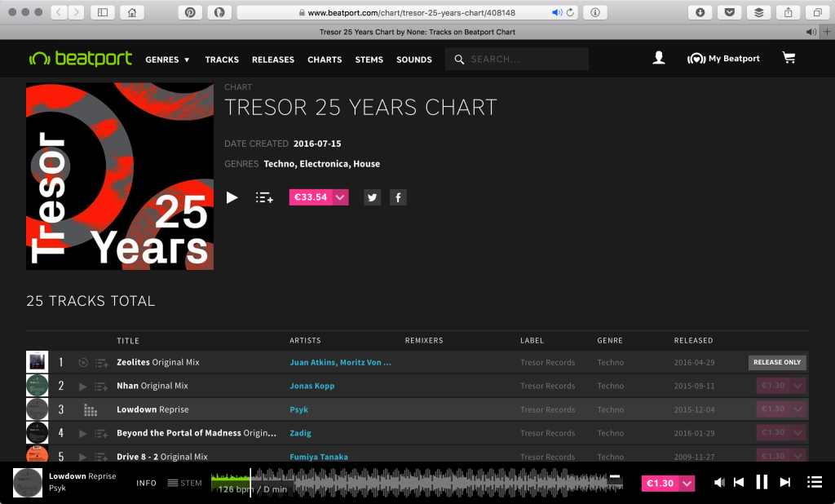
Task: Mute the player volume
Action: (x=719, y=483)
